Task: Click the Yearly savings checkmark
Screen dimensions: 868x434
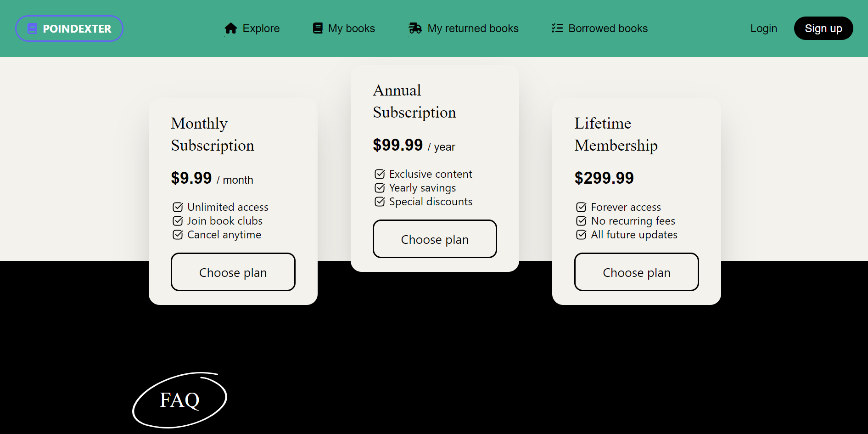Action: [x=380, y=188]
